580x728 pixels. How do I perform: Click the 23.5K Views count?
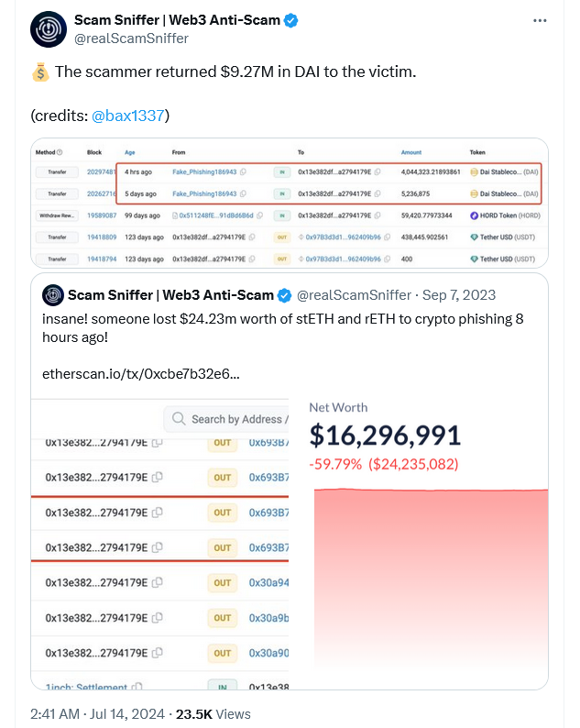pos(213,714)
